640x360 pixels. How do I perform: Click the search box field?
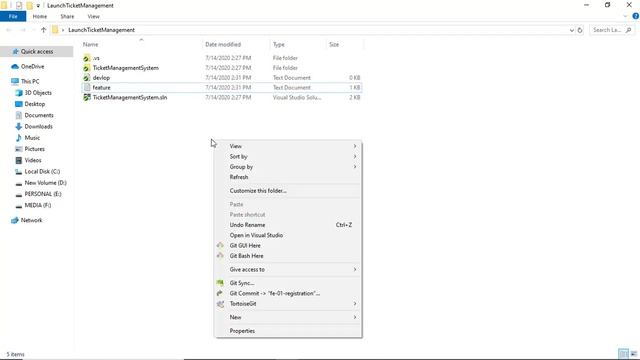(611, 30)
